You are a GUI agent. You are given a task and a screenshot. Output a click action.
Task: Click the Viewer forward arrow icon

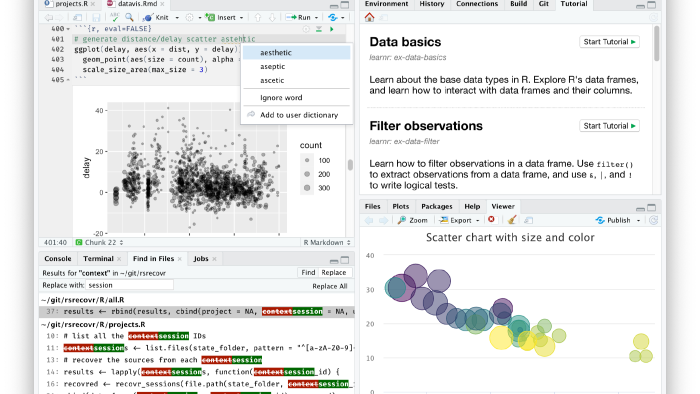(383, 220)
